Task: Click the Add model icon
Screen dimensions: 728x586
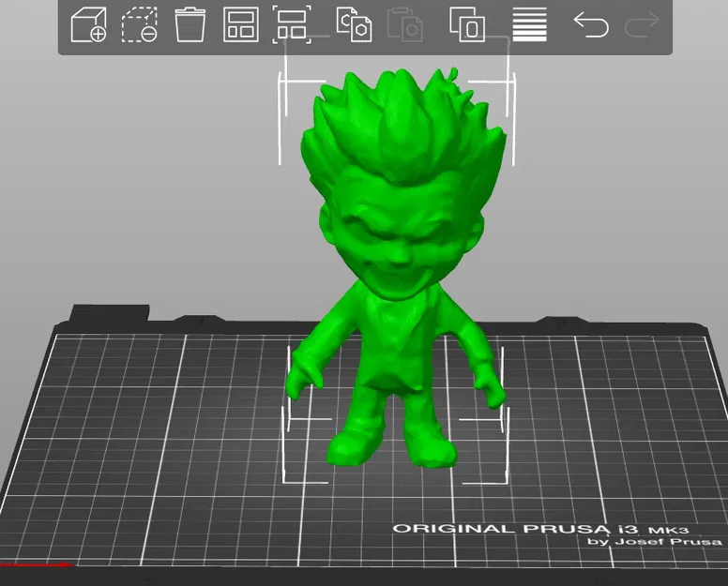Action: [88, 25]
